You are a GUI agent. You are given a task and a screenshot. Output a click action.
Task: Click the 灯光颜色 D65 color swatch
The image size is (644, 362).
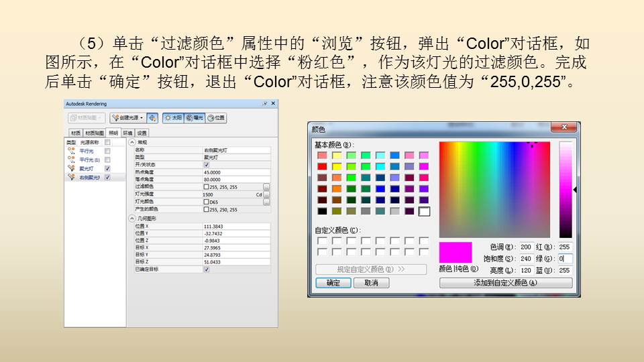click(207, 202)
